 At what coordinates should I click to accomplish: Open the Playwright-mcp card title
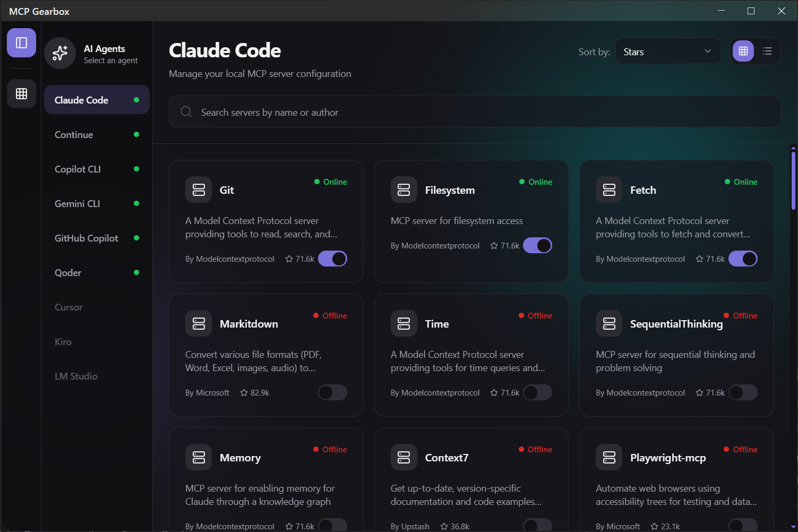coord(668,458)
